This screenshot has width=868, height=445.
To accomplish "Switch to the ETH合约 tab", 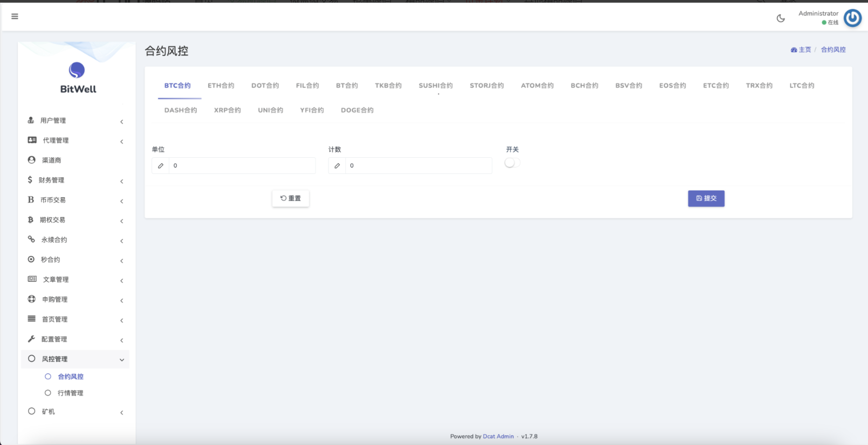I will click(x=221, y=86).
